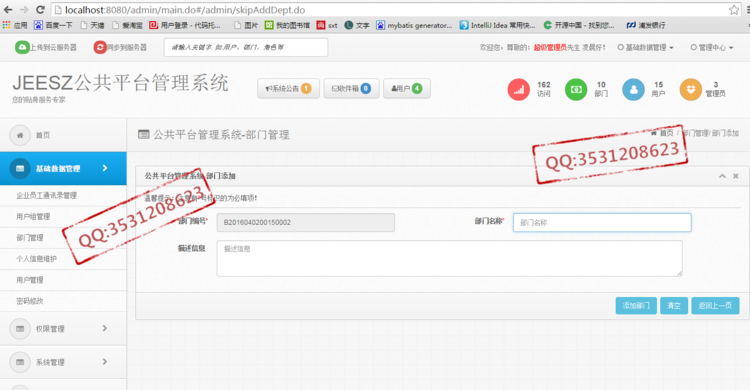This screenshot has height=390, width=750.
Task: Click the 系统公告 notification button
Action: [288, 89]
